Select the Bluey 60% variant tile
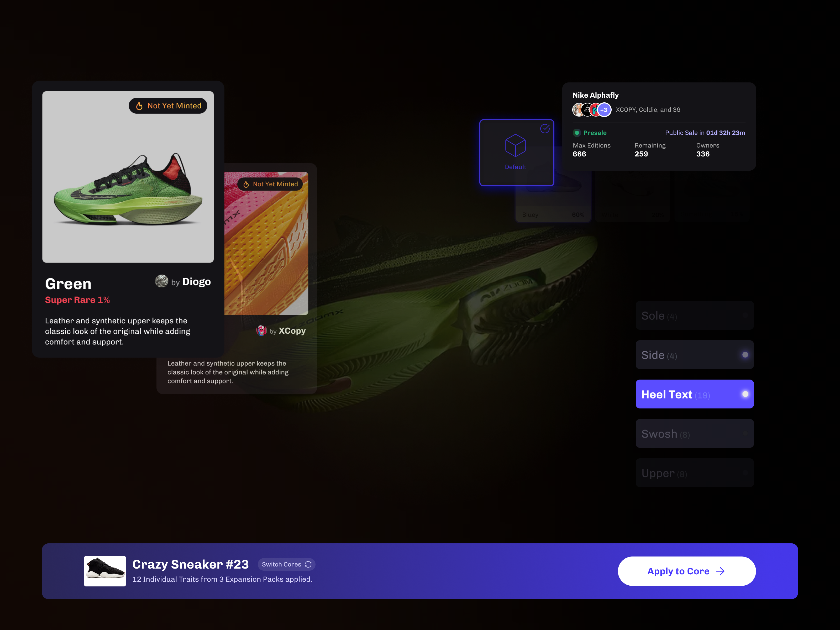The width and height of the screenshot is (840, 630). (553, 205)
